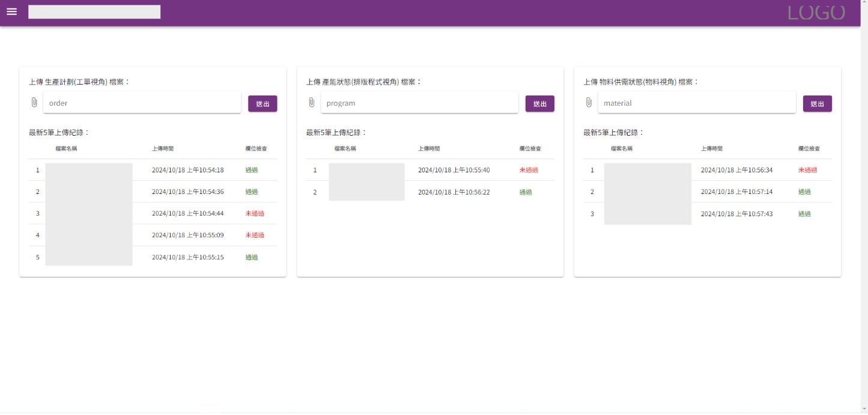
Task: Click the paperclip icon beside order field
Action: click(34, 103)
